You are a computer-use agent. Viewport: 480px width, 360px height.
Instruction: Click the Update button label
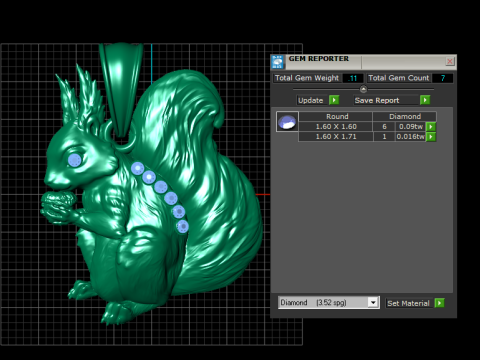click(x=311, y=100)
